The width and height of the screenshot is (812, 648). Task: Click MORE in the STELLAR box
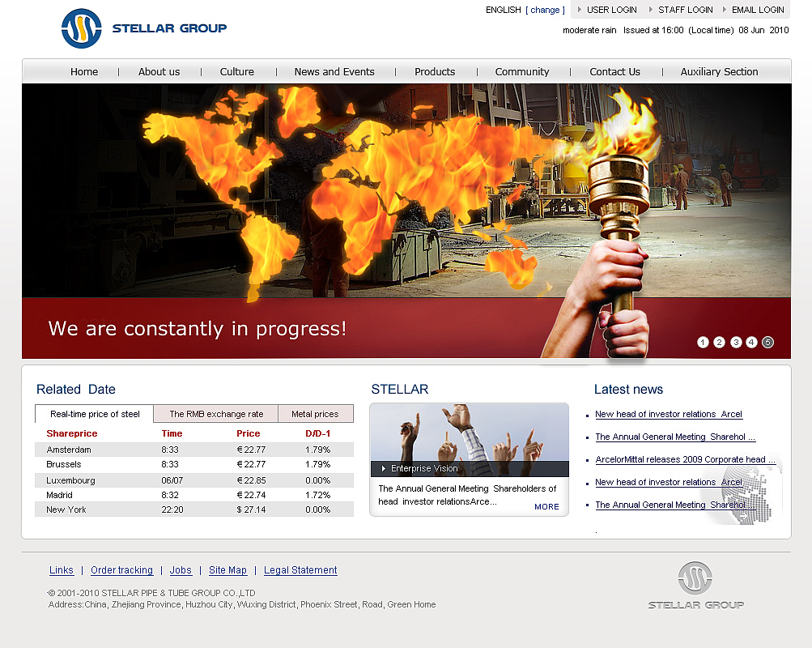tap(546, 506)
